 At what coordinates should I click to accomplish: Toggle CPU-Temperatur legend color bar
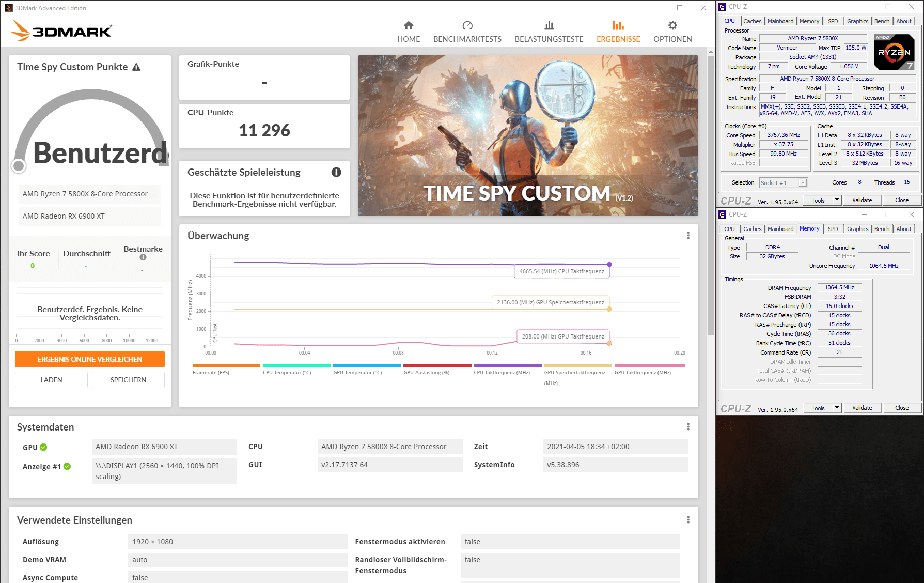pyautogui.click(x=296, y=365)
